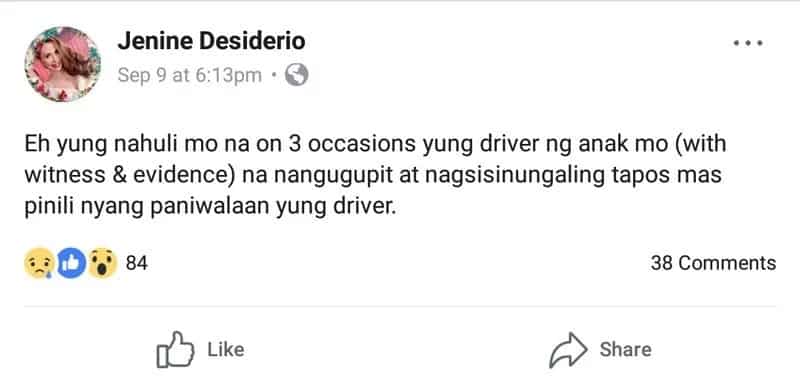The image size is (800, 381).
Task: Select the sad face reaction emoji
Action: (x=39, y=263)
